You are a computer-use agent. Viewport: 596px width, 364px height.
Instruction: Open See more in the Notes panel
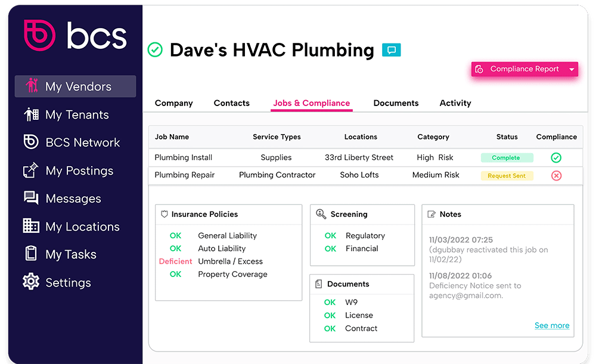[x=551, y=325]
